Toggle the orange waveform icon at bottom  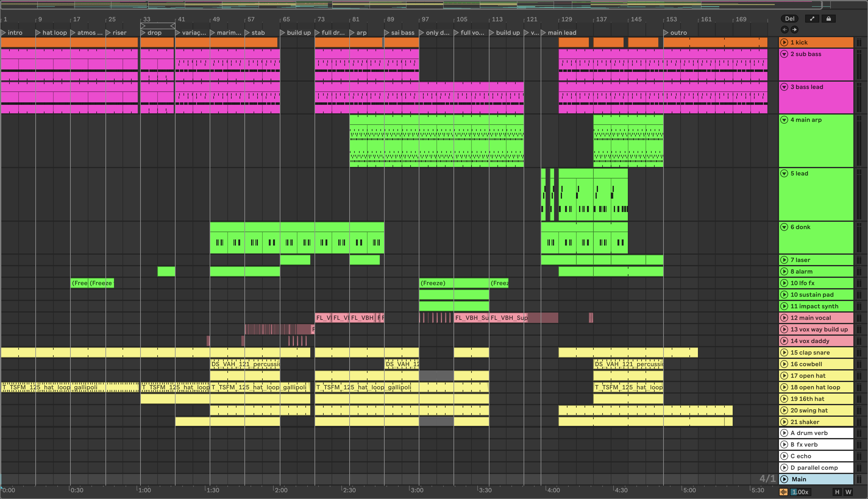pos(783,492)
